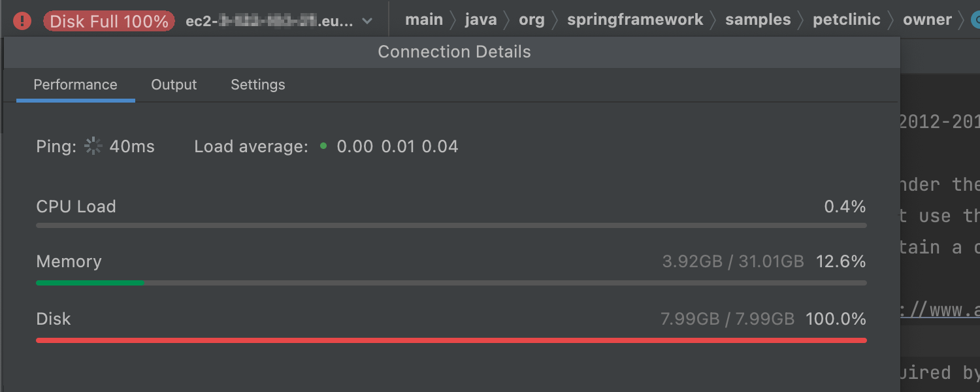Click the green load average status dot
980x392 pixels.
(x=323, y=146)
